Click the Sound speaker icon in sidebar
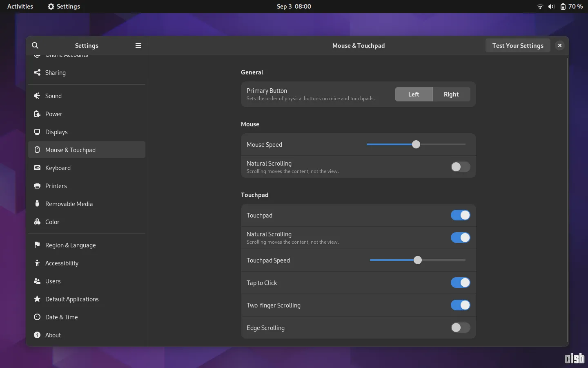This screenshot has height=368, width=588. coord(37,96)
